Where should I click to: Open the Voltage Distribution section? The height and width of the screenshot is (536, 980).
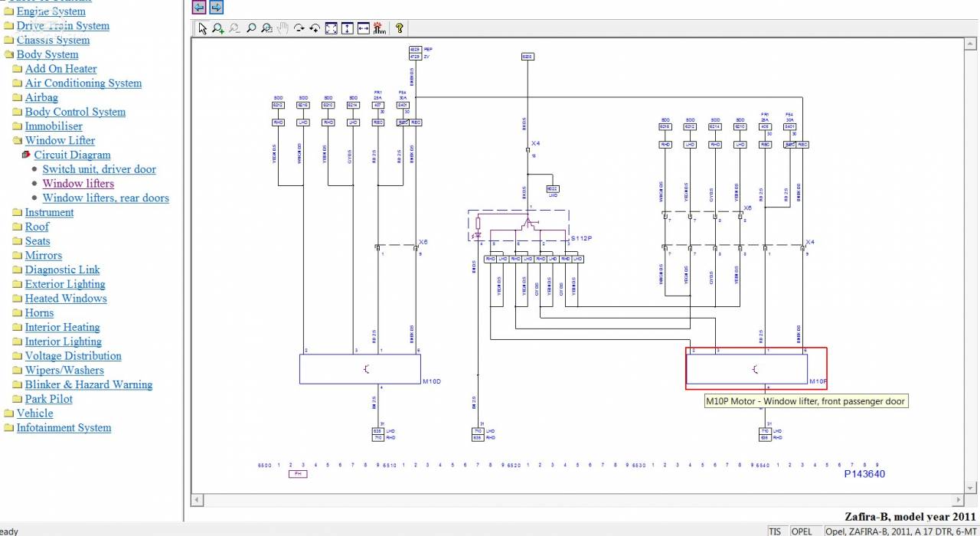coord(73,356)
